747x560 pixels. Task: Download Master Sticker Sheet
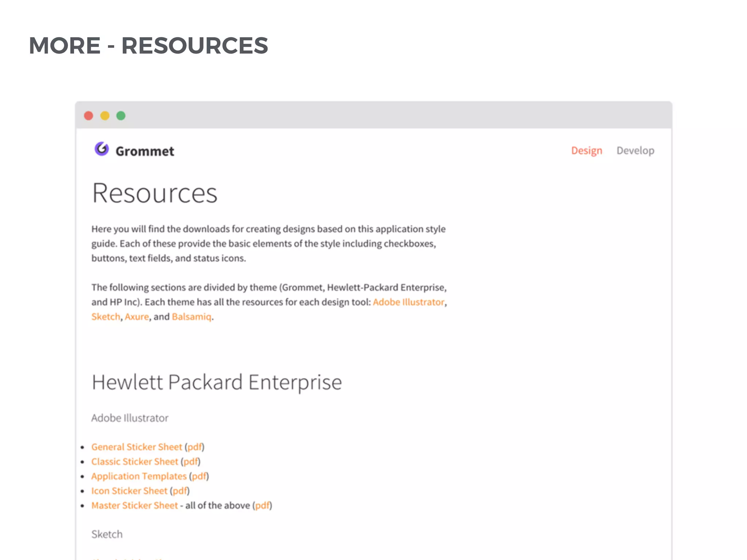[x=135, y=505]
